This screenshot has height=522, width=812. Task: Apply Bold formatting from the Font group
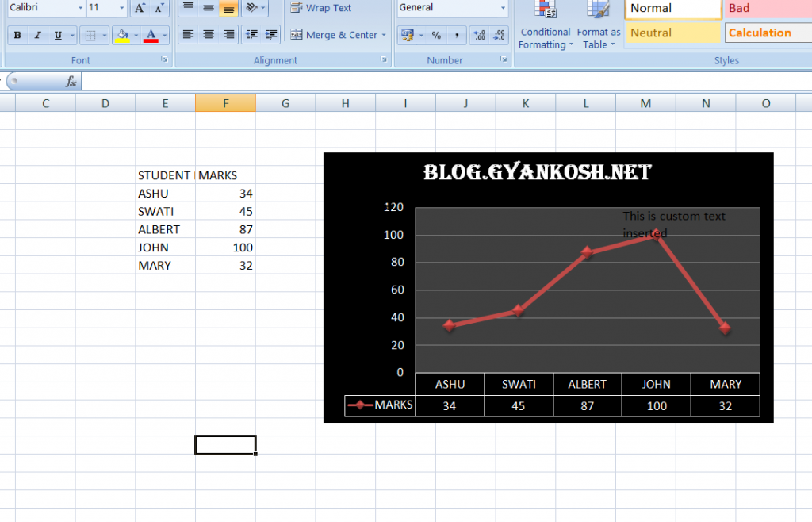click(18, 35)
